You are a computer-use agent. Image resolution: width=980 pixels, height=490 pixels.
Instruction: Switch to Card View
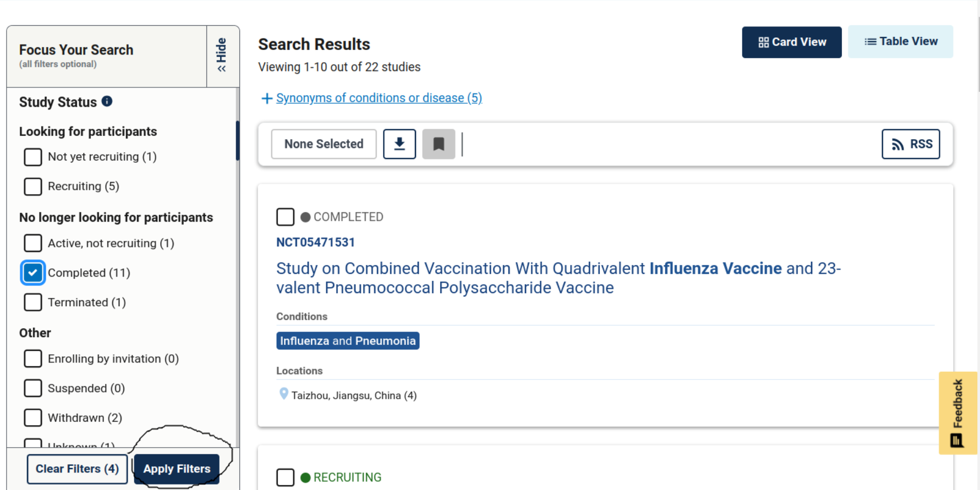(x=791, y=42)
